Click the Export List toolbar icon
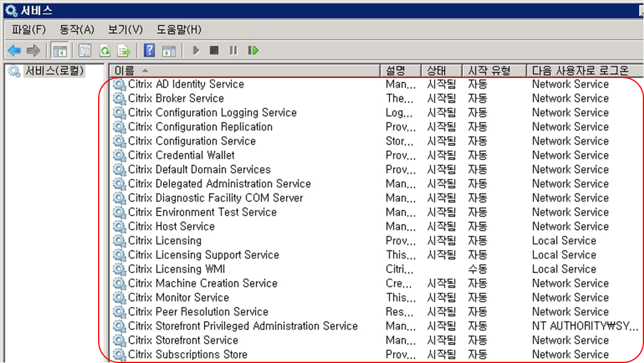644x363 pixels. click(124, 51)
